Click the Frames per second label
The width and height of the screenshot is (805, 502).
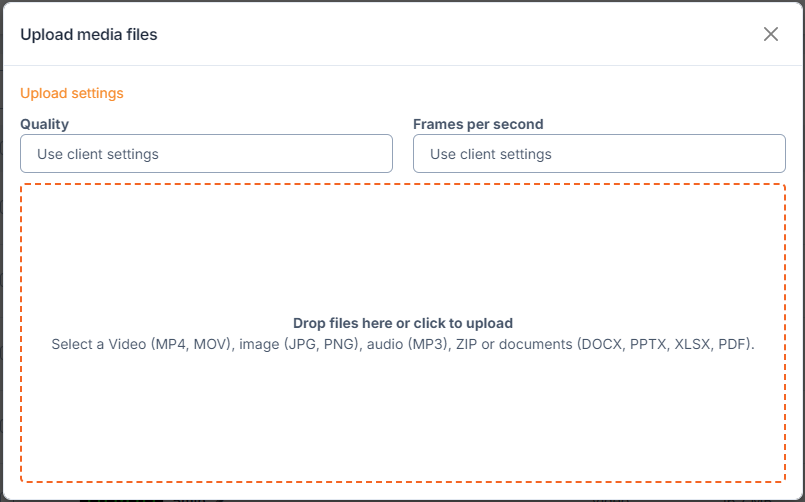[478, 124]
